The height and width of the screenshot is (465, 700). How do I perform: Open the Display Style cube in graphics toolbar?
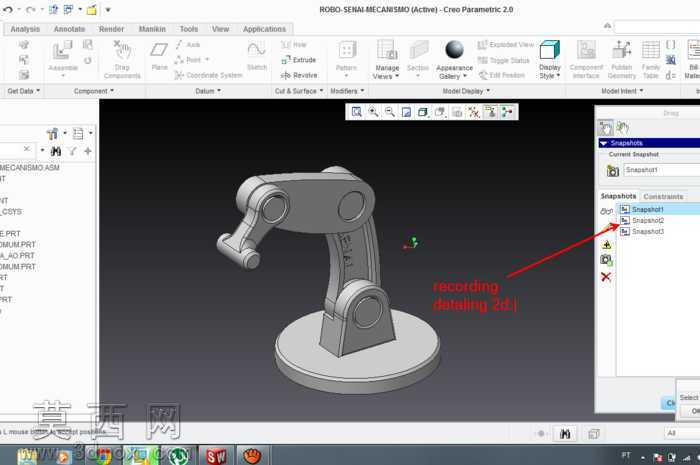pos(422,112)
